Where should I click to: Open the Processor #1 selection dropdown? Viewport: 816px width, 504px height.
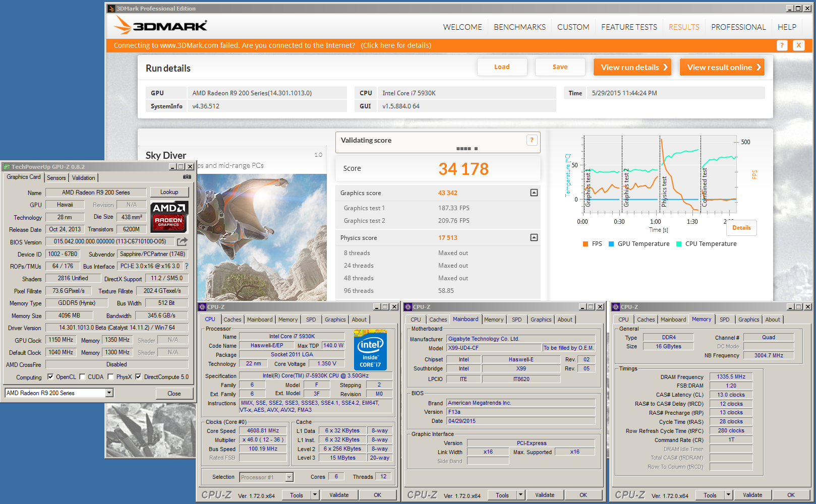coord(289,477)
